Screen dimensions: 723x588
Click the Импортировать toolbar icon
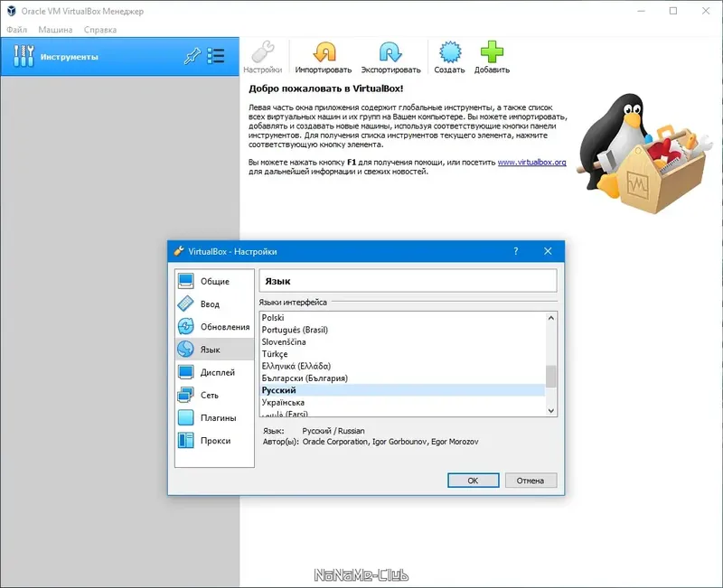point(324,57)
